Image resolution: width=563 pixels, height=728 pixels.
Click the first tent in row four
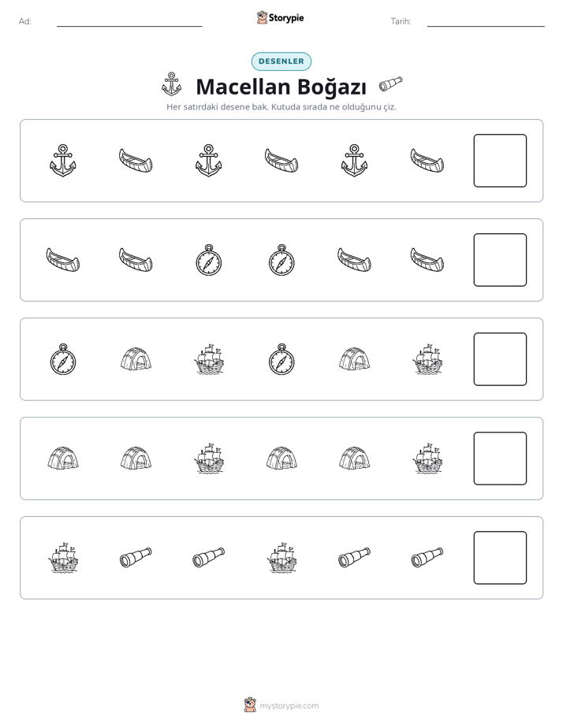tap(63, 459)
